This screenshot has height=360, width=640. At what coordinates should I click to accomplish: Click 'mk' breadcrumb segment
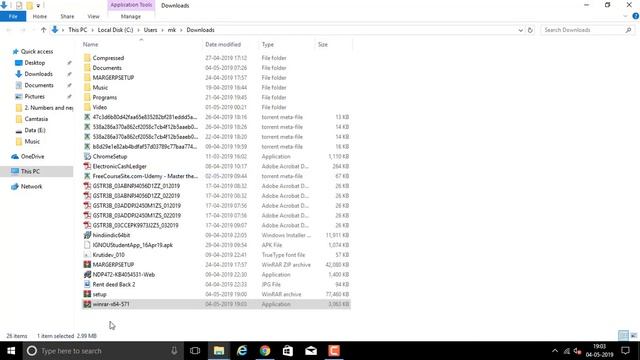(x=172, y=30)
